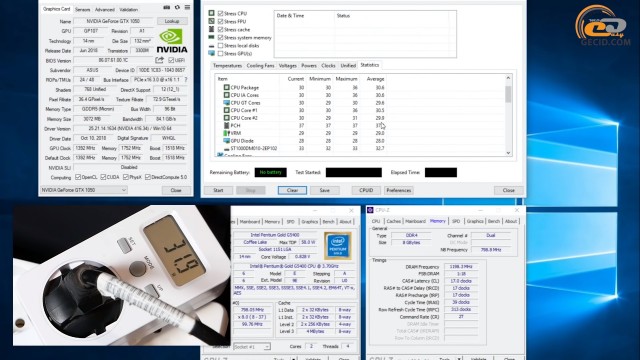Click the CPU GT Cores row icon
Viewport: 640px width, 360px height.
[x=227, y=103]
